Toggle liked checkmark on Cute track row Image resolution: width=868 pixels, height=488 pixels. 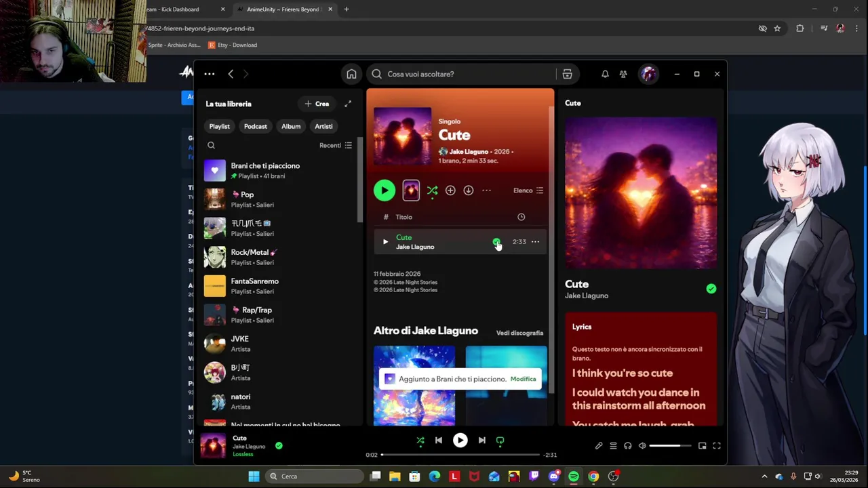pos(496,242)
